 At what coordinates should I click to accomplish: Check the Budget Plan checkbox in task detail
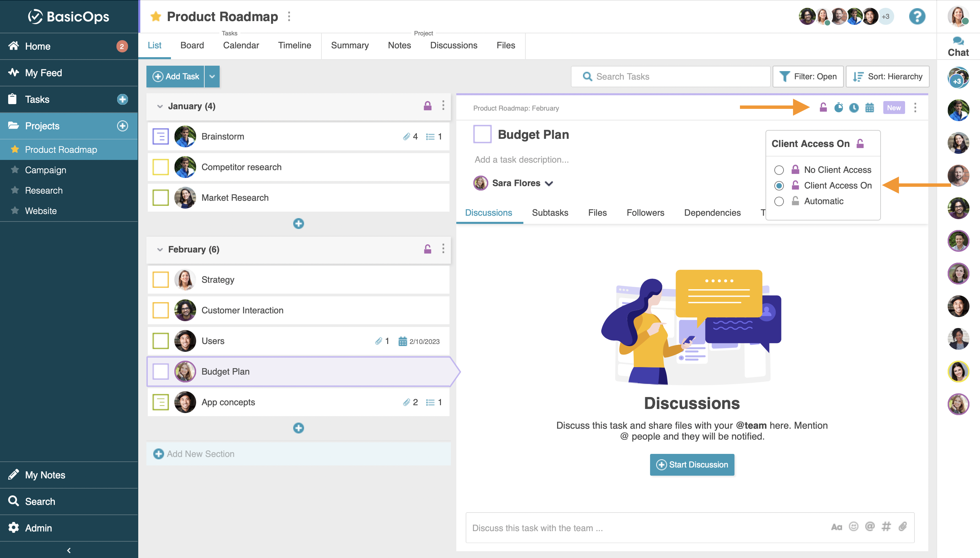[482, 134]
